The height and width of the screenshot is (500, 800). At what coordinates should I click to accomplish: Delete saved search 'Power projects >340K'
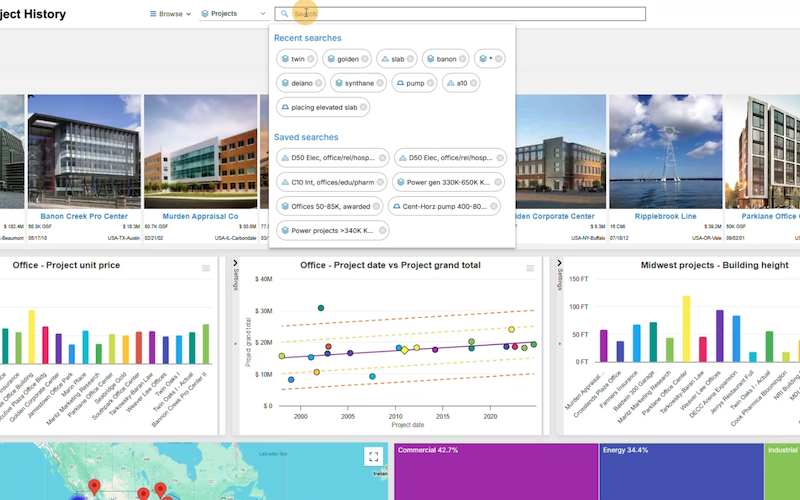[382, 231]
